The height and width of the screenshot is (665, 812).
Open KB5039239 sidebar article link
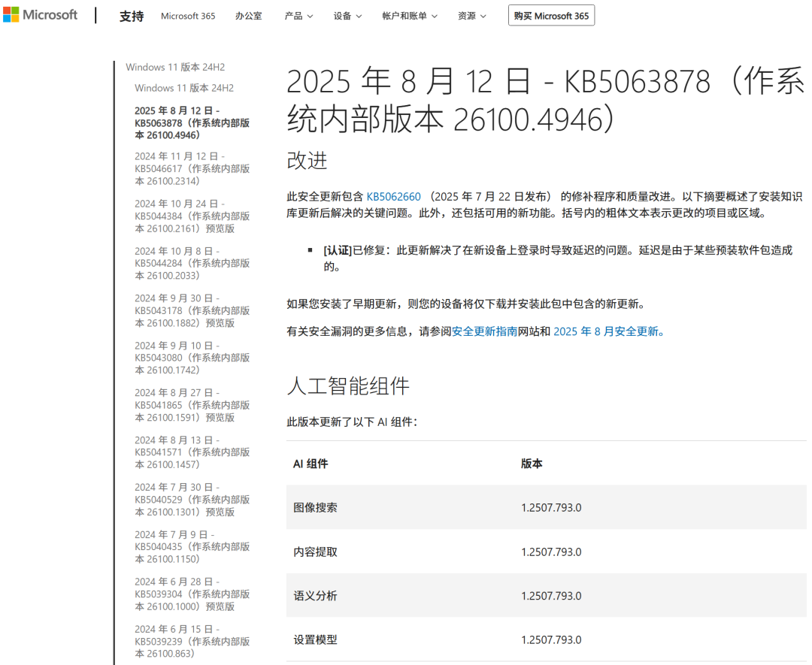click(x=192, y=641)
